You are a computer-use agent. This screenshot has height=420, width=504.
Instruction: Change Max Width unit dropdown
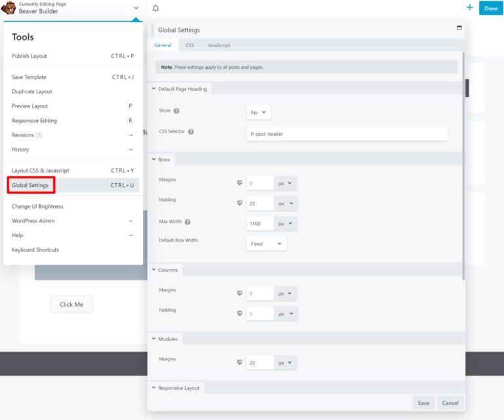[x=285, y=224]
